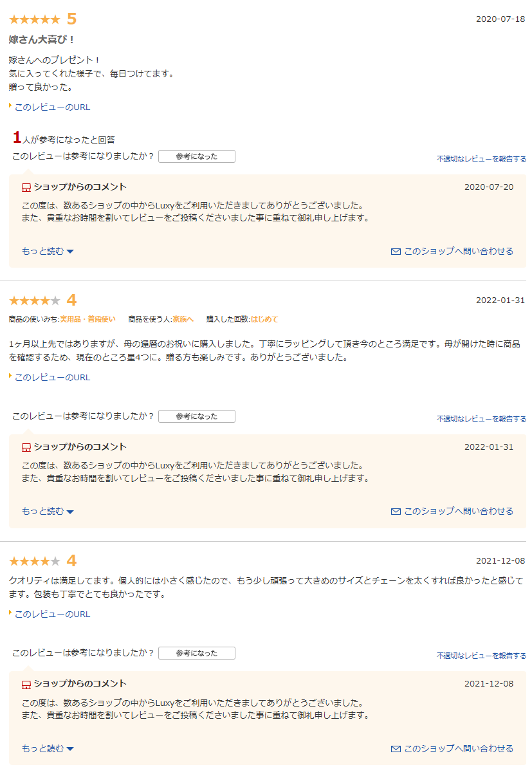The width and height of the screenshot is (532, 776).
Task: Expand もっと読む in the 2021-12-08 shop comment
Action: (48, 749)
